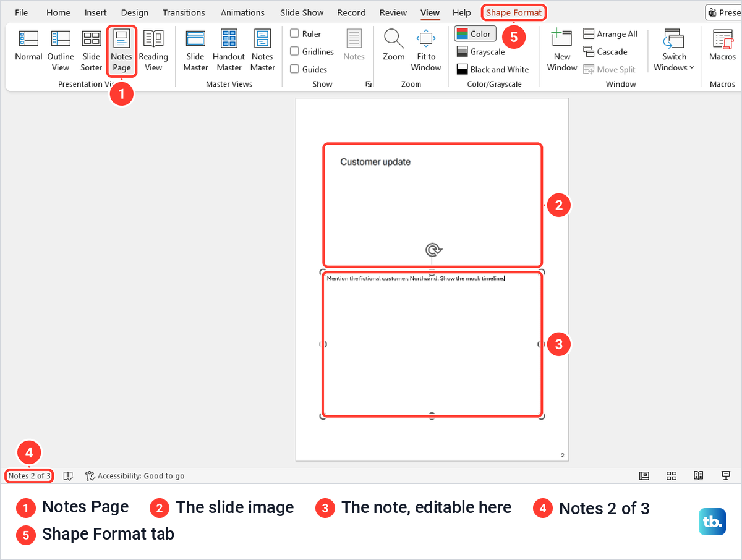Open the File menu tab

coord(21,12)
